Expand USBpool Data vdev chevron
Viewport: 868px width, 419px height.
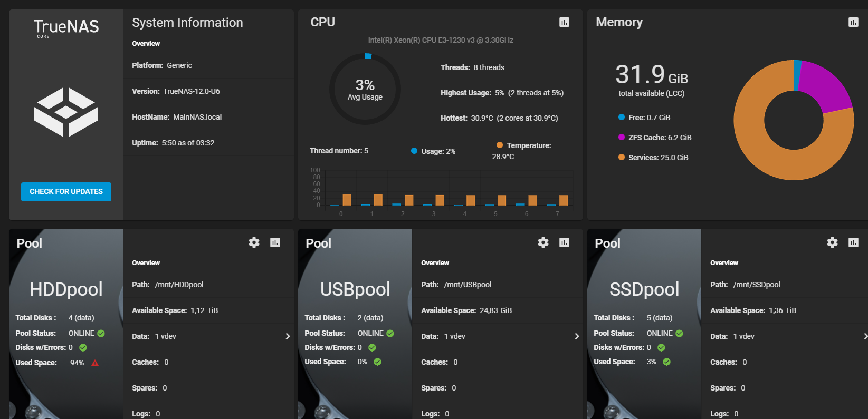577,336
